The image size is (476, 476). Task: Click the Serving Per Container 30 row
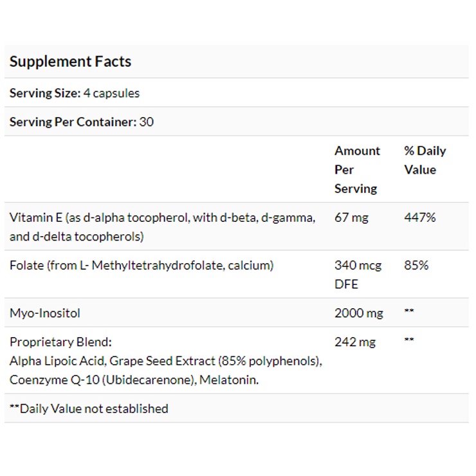coord(82,122)
